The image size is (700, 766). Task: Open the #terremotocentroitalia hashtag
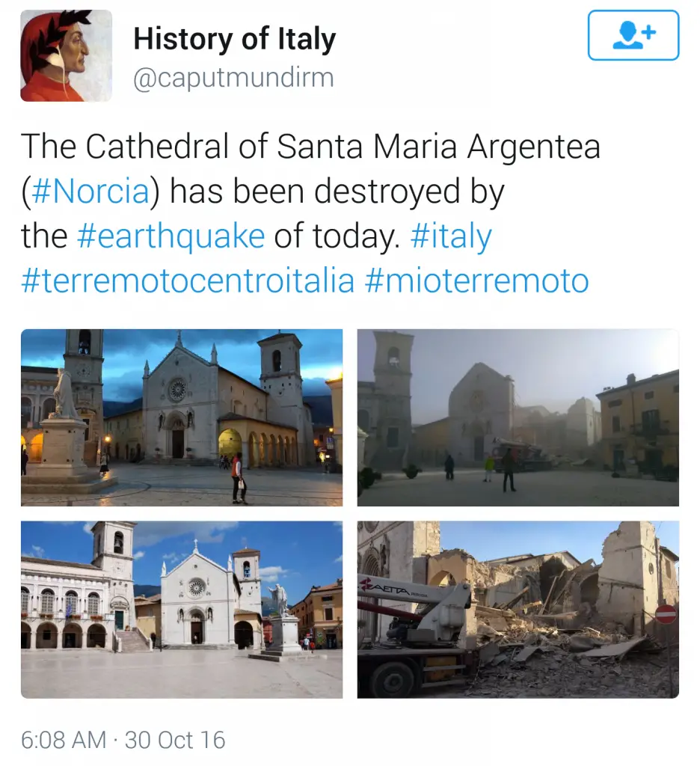coord(188,281)
